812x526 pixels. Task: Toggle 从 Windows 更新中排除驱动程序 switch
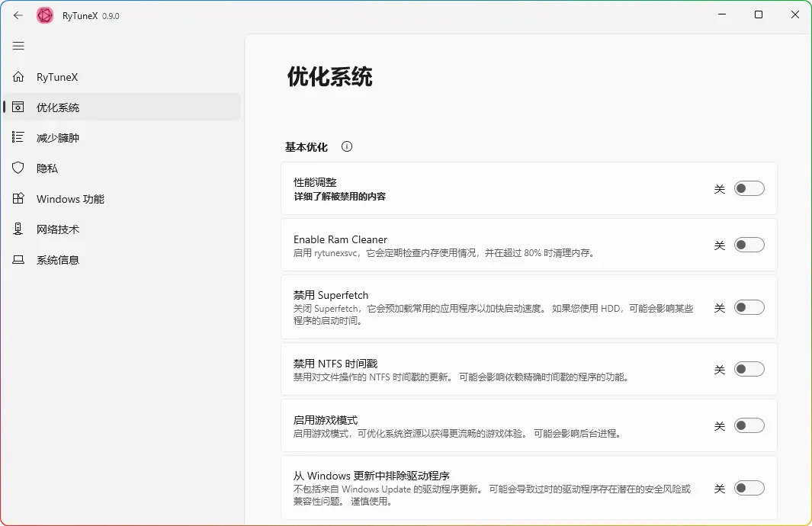[x=749, y=488]
